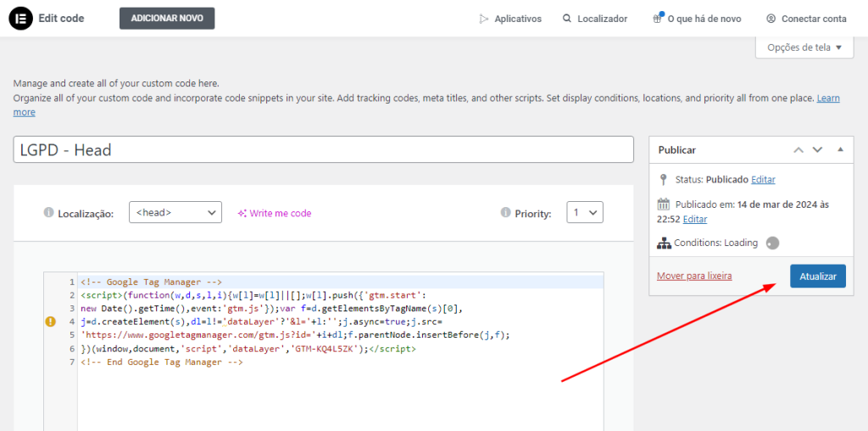Open Localizador menu item

[595, 19]
